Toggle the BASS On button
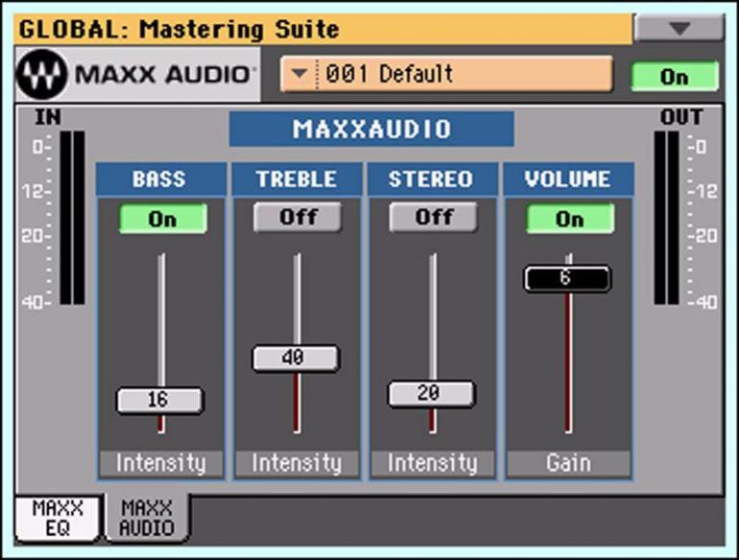The height and width of the screenshot is (560, 739). pos(162,219)
